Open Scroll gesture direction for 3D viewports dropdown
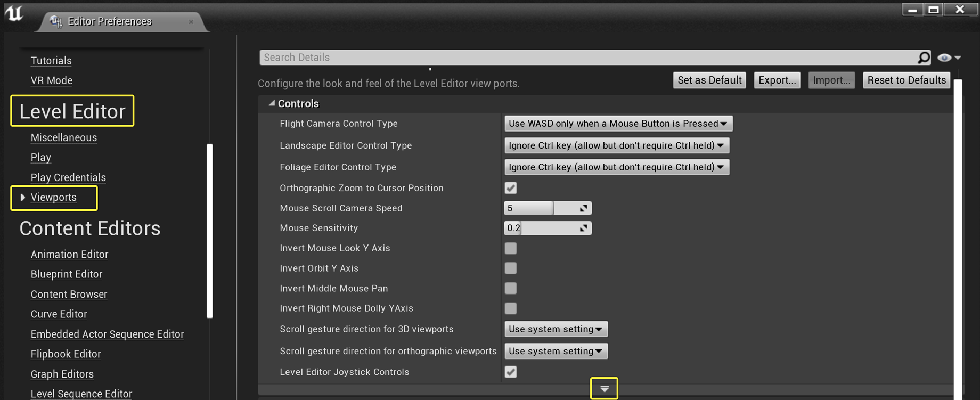980x400 pixels. [x=556, y=329]
